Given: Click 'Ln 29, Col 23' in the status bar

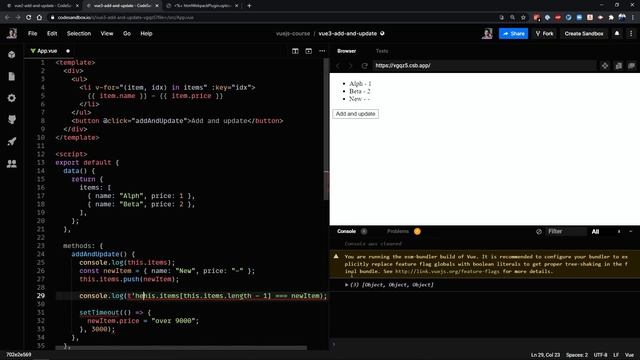Looking at the screenshot, I should click(x=545, y=355).
